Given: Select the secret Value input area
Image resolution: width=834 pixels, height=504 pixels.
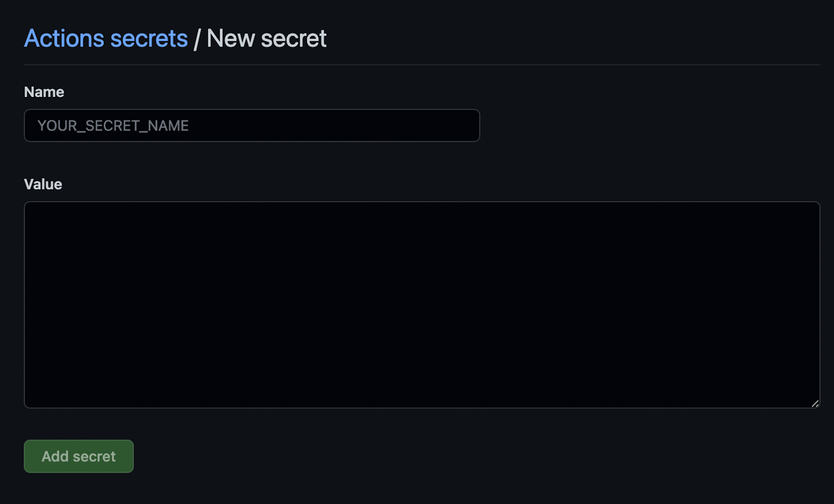Looking at the screenshot, I should (x=422, y=305).
